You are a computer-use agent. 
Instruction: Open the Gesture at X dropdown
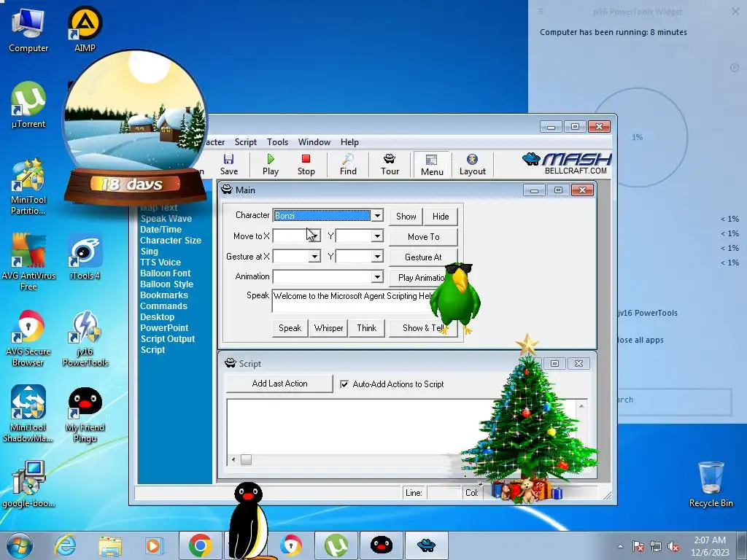(x=314, y=256)
